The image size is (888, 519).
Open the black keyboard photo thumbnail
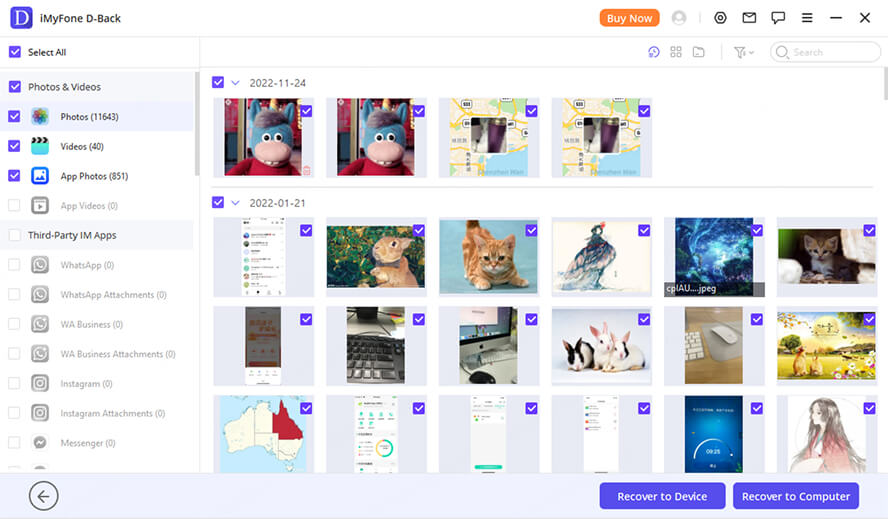click(376, 346)
